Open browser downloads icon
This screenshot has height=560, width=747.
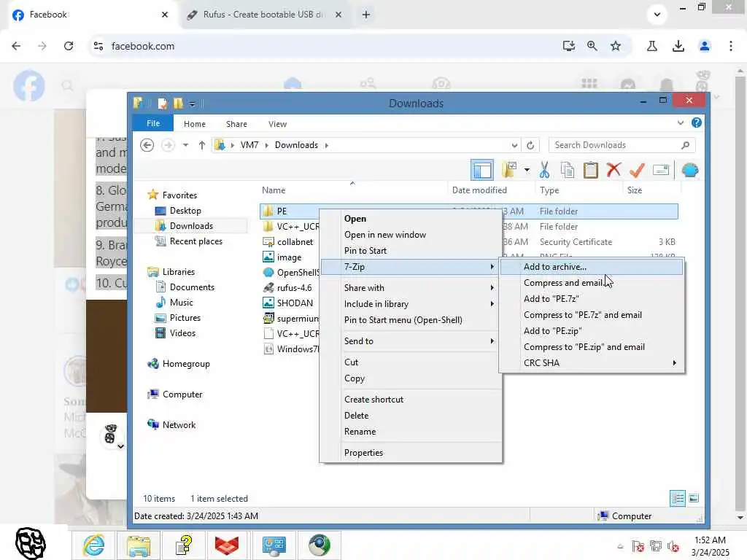(678, 46)
